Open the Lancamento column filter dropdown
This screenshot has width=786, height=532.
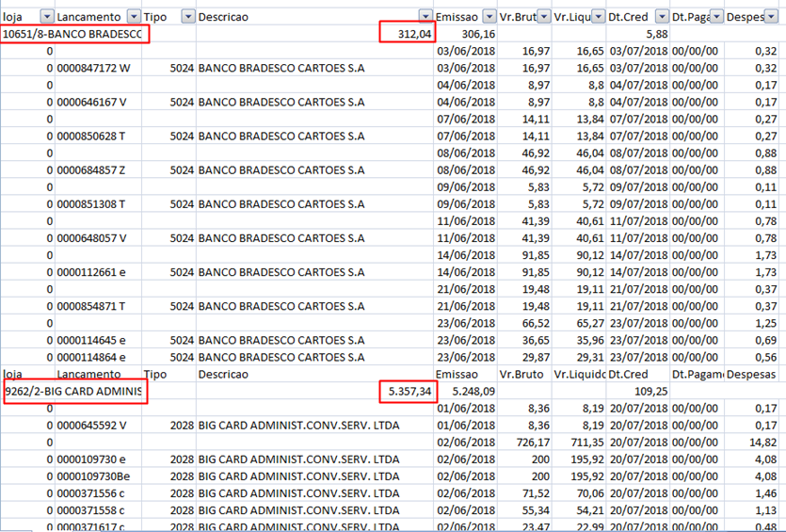pos(134,17)
